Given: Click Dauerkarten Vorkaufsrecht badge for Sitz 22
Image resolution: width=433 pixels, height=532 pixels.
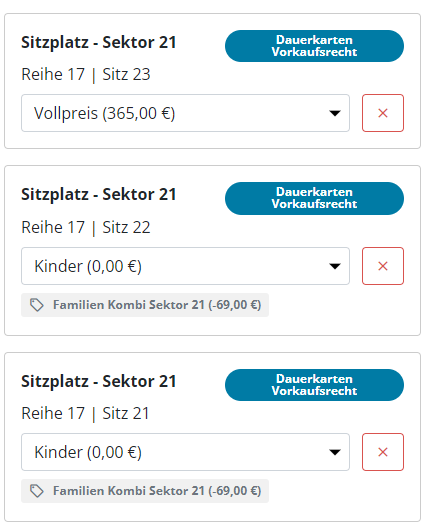Looking at the screenshot, I should [x=314, y=198].
